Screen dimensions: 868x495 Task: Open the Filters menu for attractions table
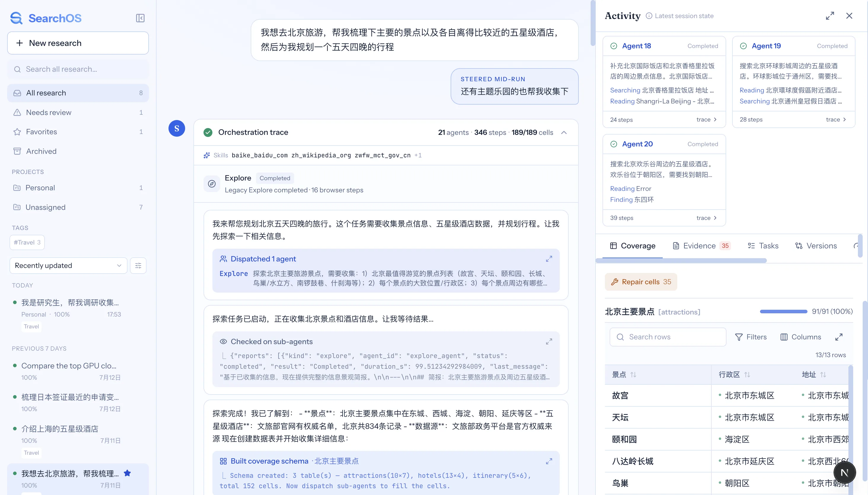click(751, 337)
